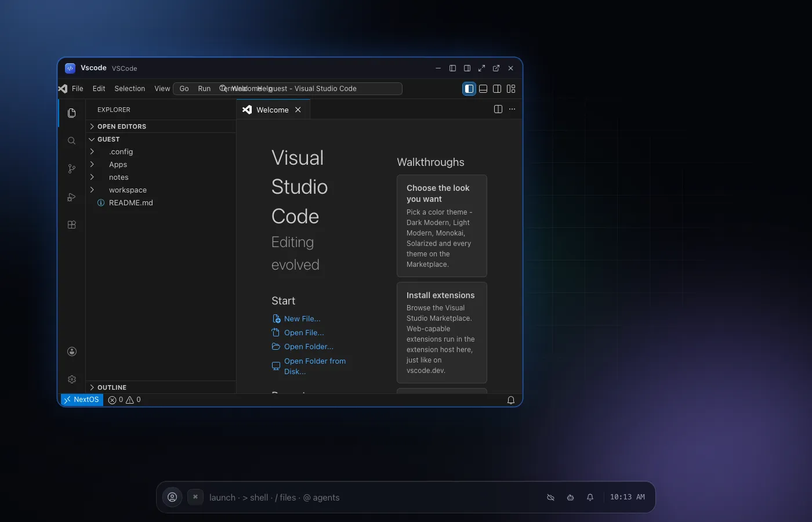Open the Manage gear in activity bar
Screen dimensions: 812x522
tap(72, 379)
